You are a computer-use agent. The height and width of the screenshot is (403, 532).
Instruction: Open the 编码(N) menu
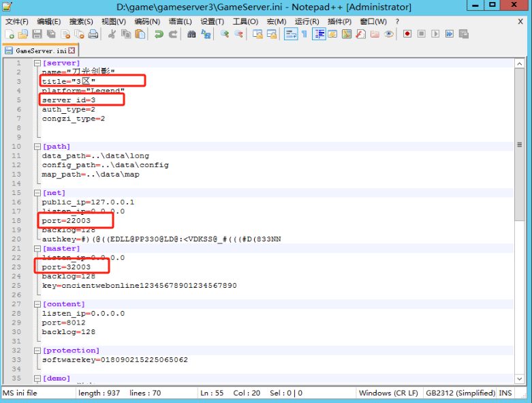pos(147,22)
